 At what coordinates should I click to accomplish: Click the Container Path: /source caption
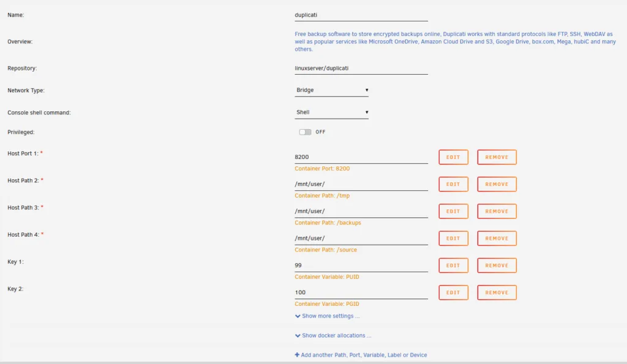point(326,250)
